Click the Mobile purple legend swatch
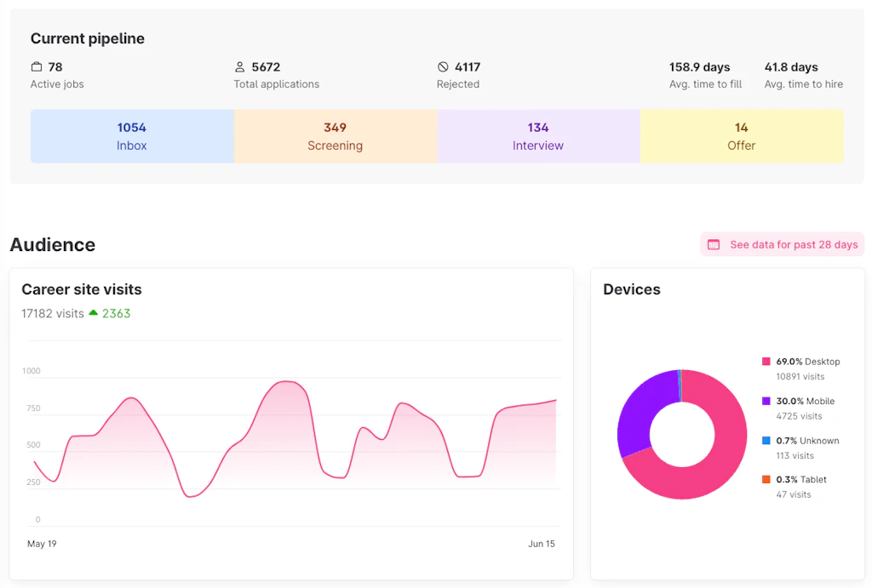872x588 pixels. (766, 401)
